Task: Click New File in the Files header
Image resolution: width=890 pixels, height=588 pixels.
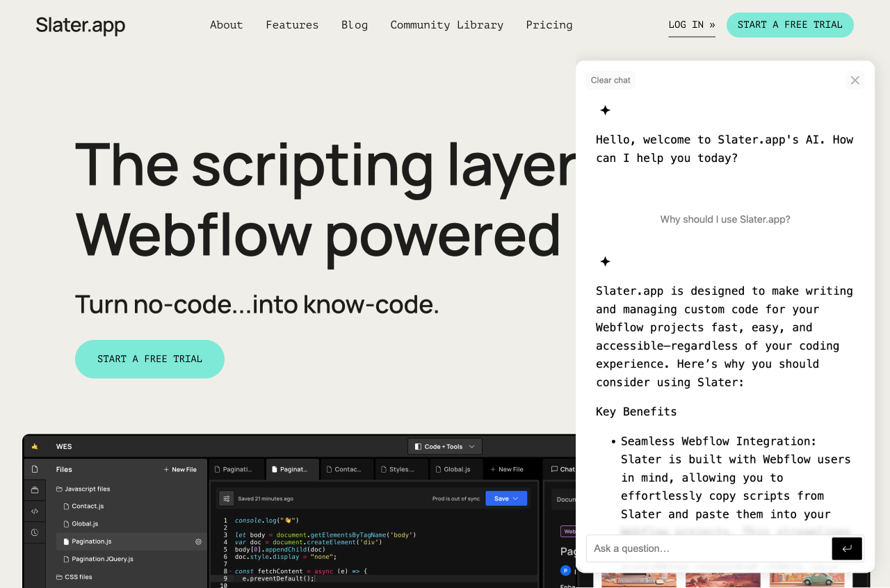Action: [180, 469]
